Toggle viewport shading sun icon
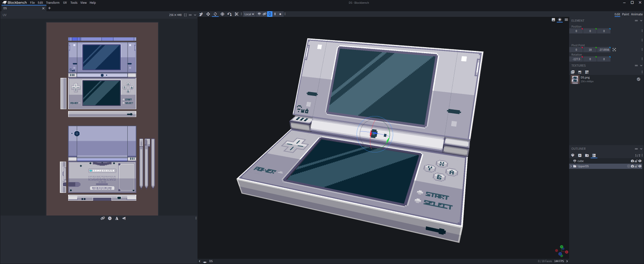 pyautogui.click(x=560, y=20)
